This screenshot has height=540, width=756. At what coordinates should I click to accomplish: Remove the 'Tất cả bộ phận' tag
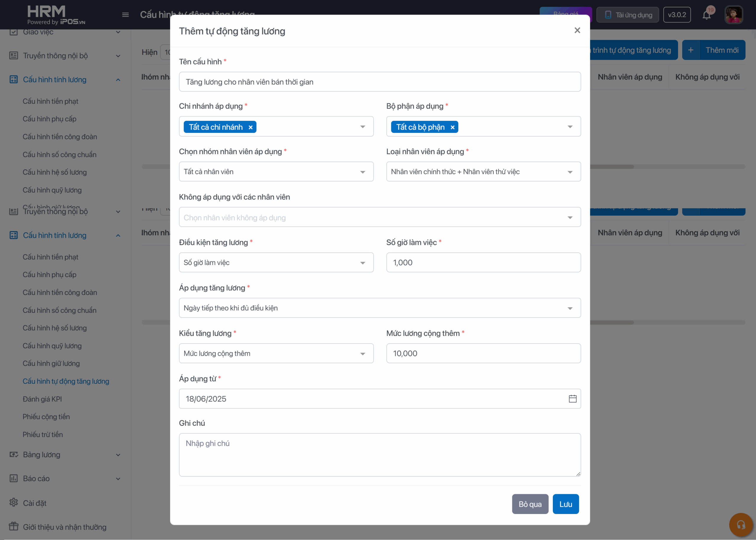tap(452, 127)
